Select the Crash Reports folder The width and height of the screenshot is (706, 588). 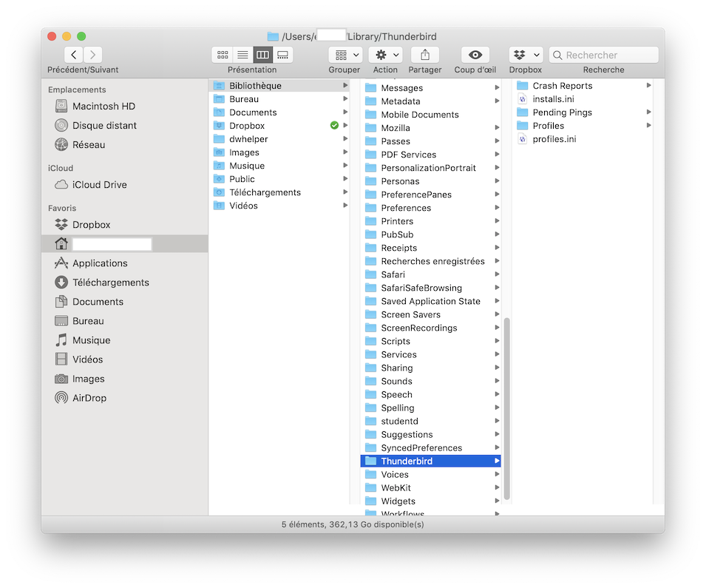(583, 86)
